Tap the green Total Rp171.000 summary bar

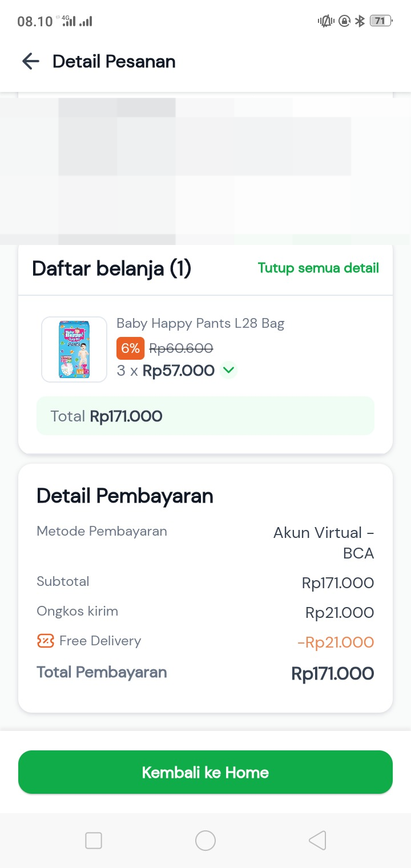pyautogui.click(x=205, y=416)
